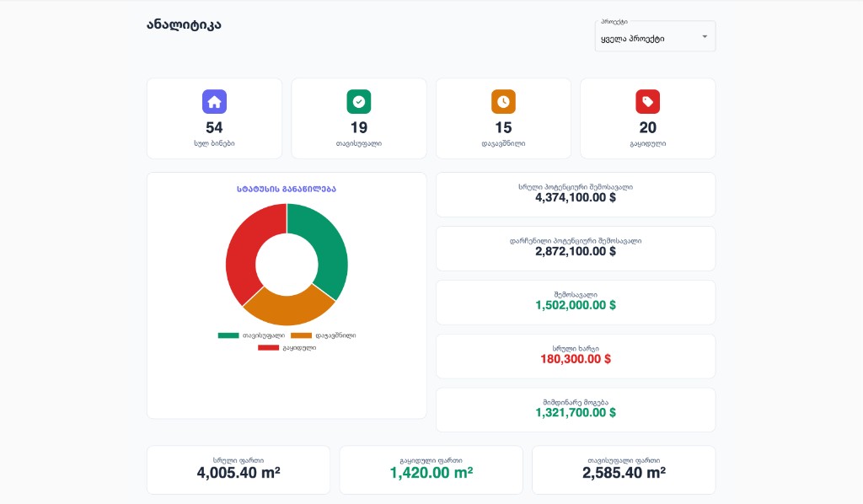Click the number 20 sold apartments

point(648,127)
